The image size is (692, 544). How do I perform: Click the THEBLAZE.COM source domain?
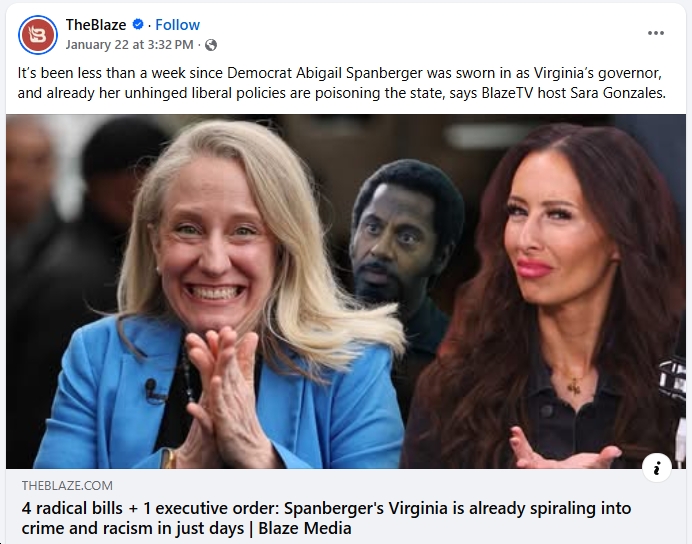tap(67, 485)
